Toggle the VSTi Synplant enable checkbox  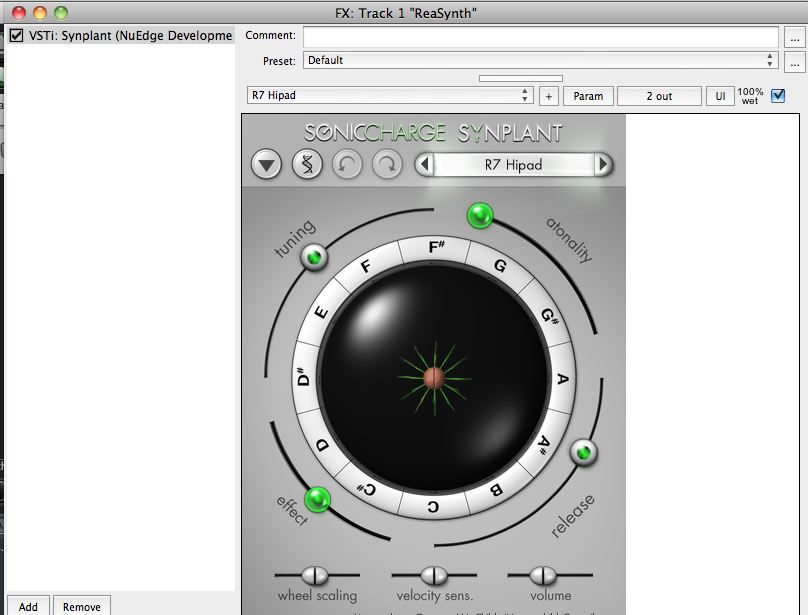click(16, 36)
